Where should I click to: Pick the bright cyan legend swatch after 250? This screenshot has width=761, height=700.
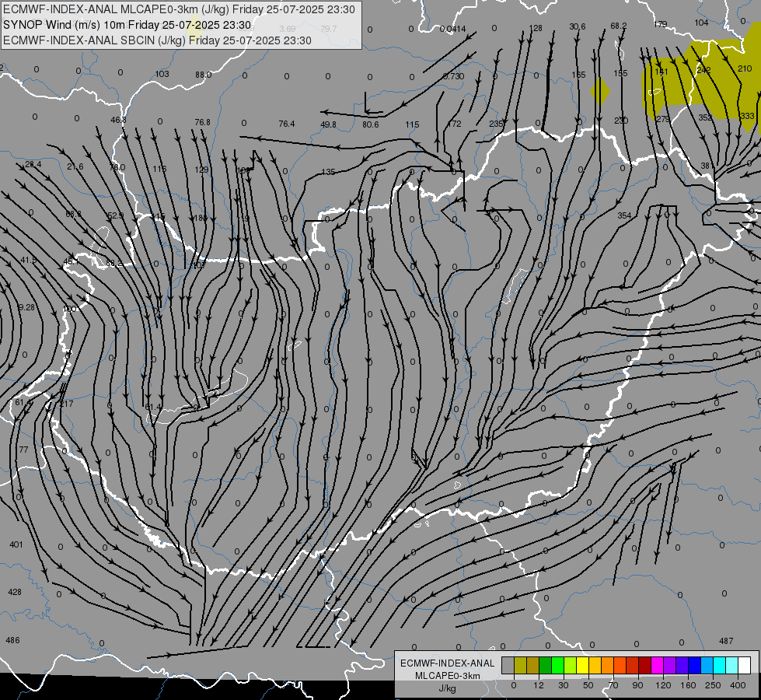[721, 665]
